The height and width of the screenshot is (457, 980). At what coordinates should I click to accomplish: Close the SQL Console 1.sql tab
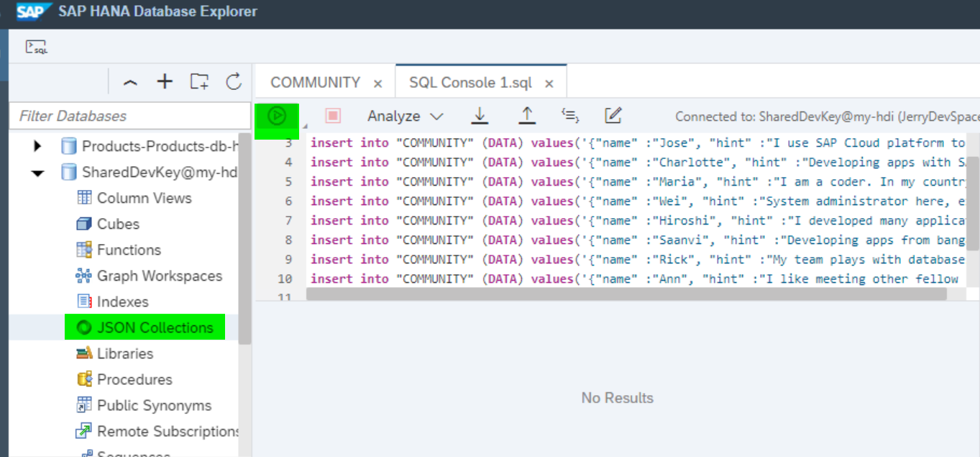(549, 84)
